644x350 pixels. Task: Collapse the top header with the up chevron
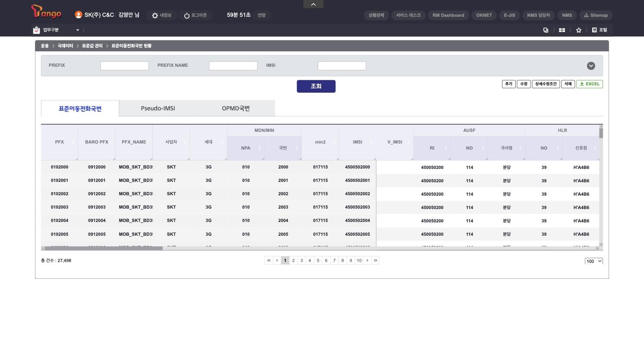click(x=313, y=4)
